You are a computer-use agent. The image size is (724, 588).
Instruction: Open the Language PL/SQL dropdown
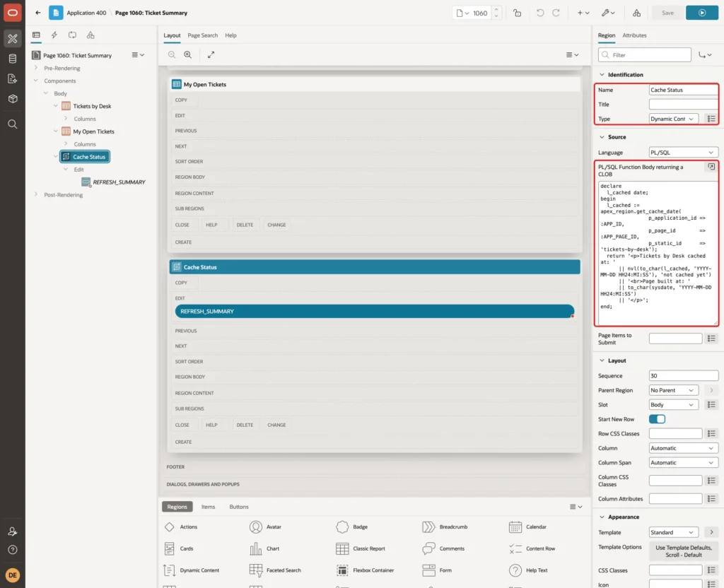tap(684, 153)
